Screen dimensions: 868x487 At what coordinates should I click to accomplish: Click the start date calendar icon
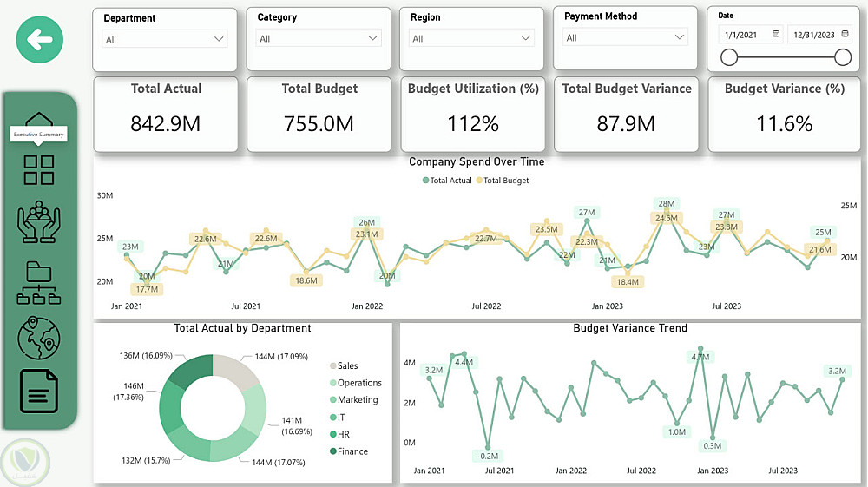coord(776,35)
